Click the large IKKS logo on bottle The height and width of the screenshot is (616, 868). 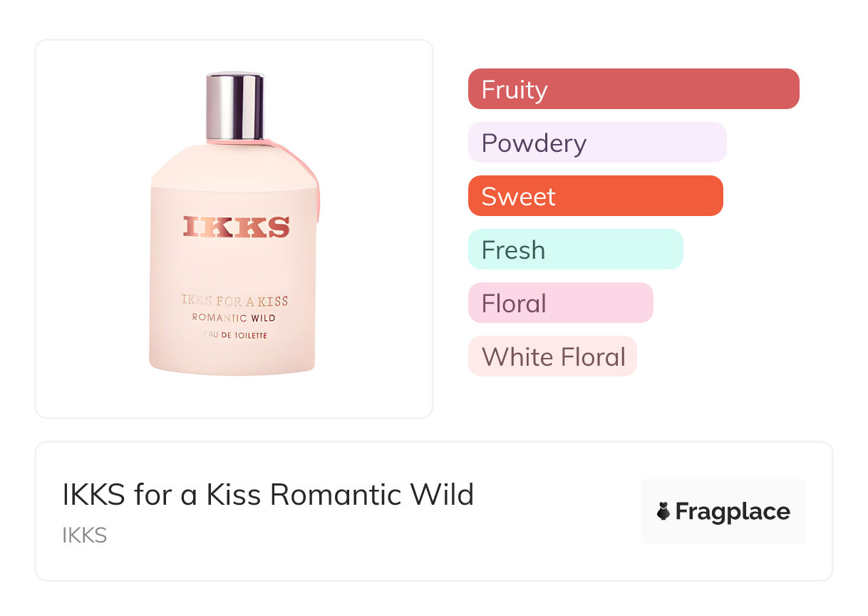click(236, 227)
